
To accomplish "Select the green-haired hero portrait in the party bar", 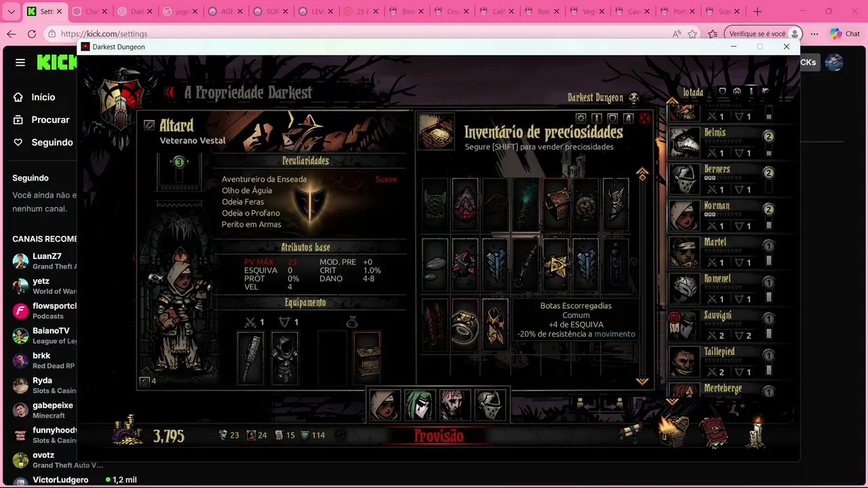I will [419, 405].
